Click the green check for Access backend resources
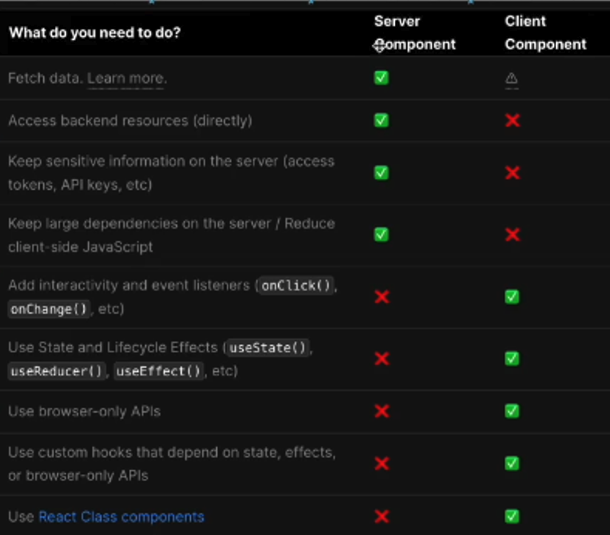 (381, 120)
